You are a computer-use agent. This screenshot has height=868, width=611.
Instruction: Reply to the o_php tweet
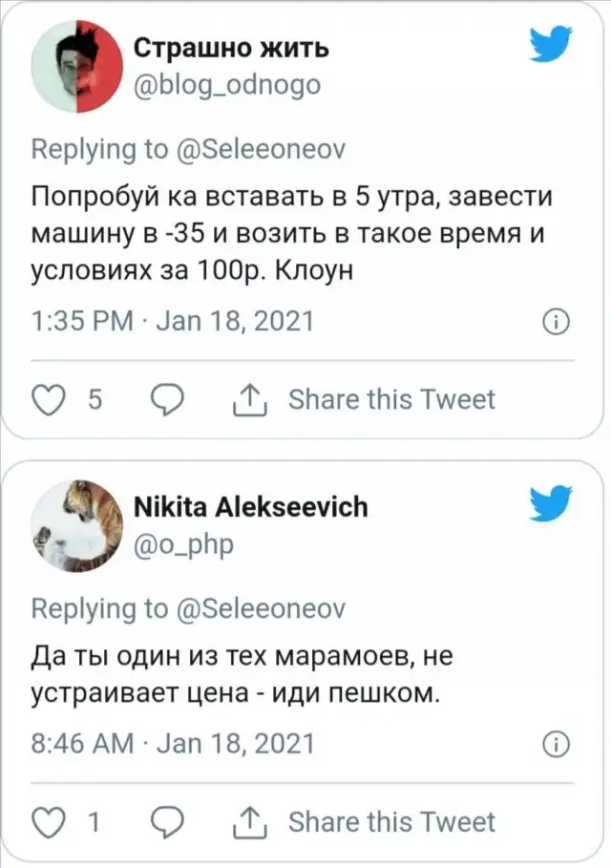[x=167, y=821]
